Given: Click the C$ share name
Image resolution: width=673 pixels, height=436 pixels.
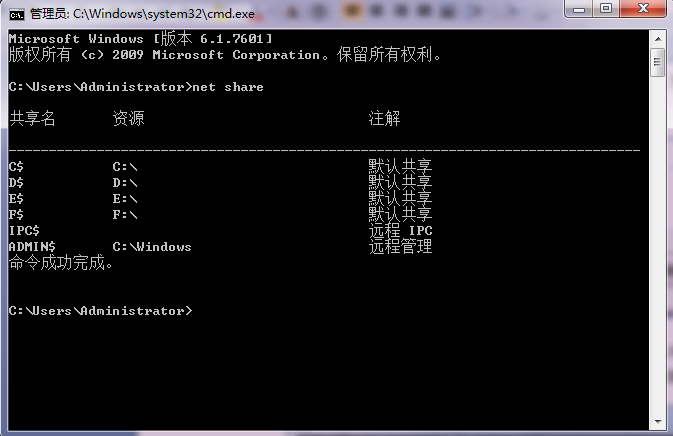Looking at the screenshot, I should coord(16,167).
